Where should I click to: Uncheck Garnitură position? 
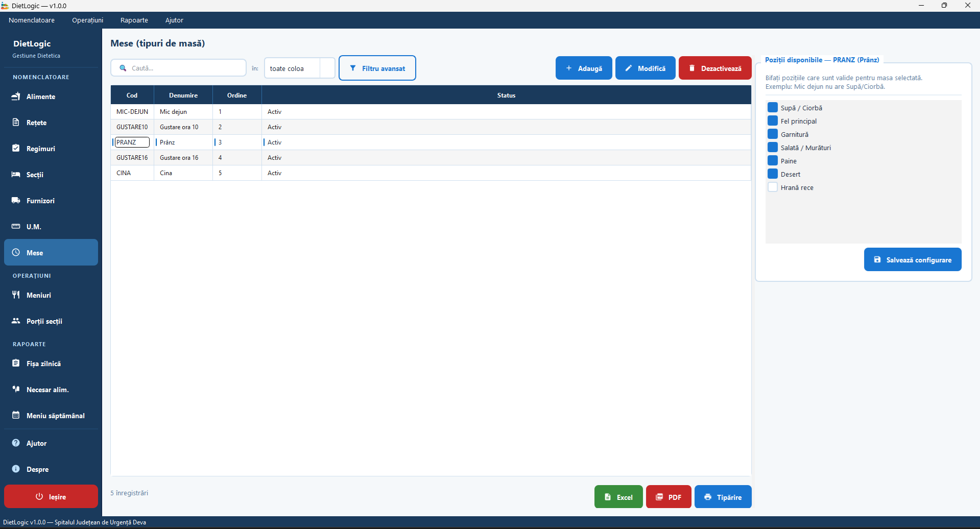pos(773,134)
